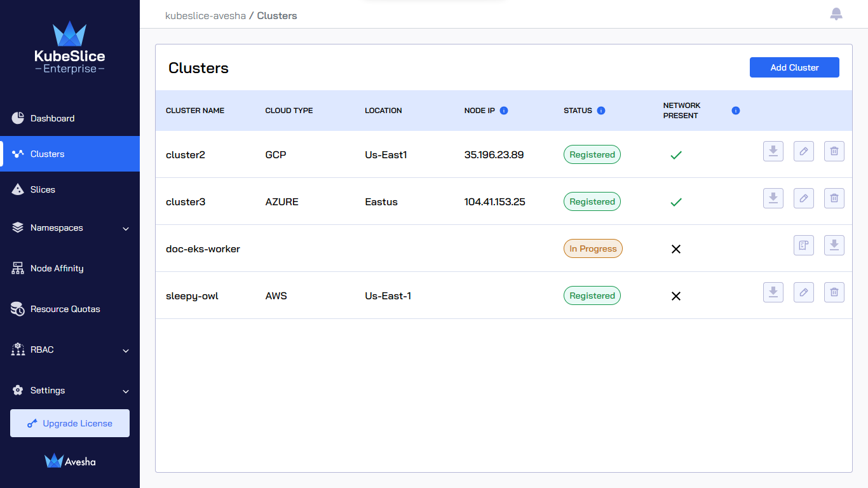Screen dimensions: 868x488
Task: Click Node IP info icon
Action: [x=504, y=111]
